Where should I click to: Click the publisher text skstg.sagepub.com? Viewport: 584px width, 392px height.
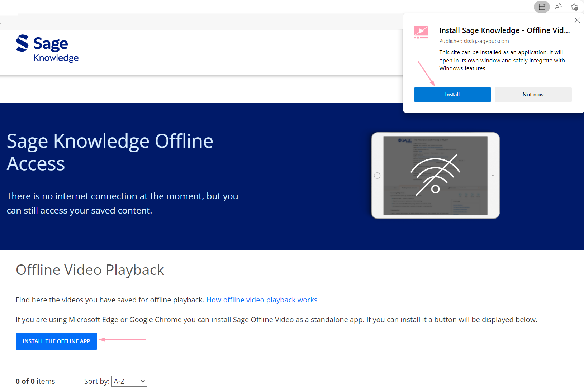pos(474,41)
